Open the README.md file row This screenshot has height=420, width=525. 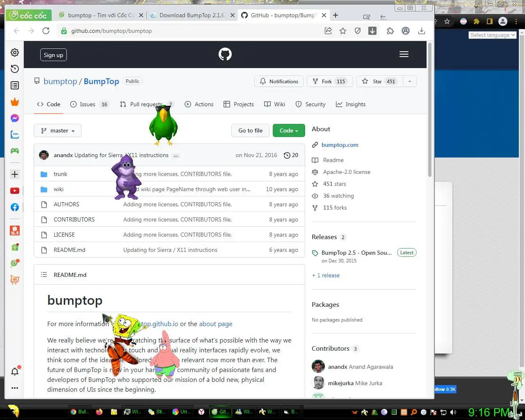pos(169,250)
